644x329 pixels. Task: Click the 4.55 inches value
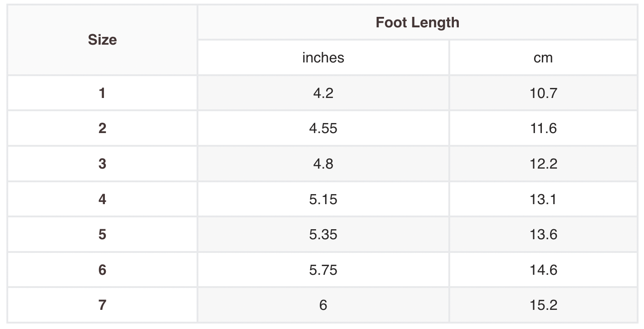(323, 128)
